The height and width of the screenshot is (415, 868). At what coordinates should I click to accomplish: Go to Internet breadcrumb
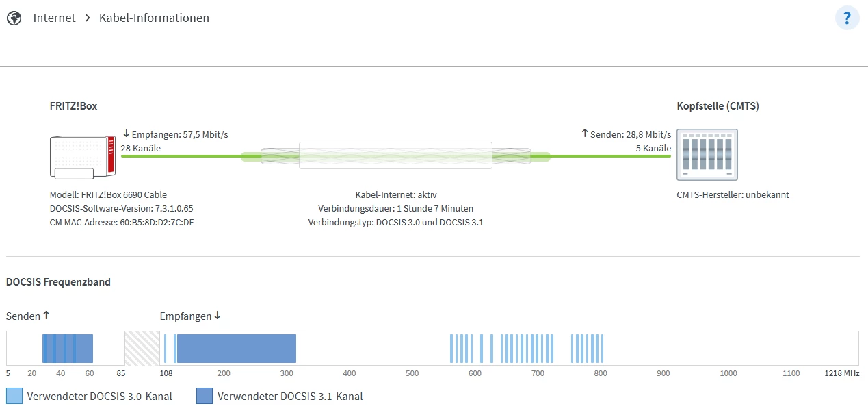point(54,18)
